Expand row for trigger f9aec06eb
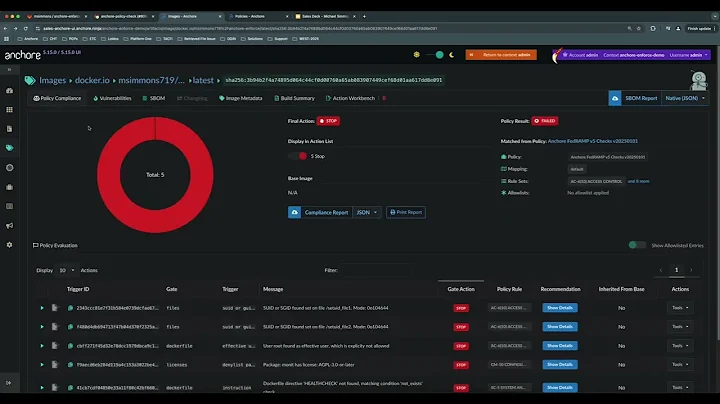720x404 pixels. click(x=42, y=365)
